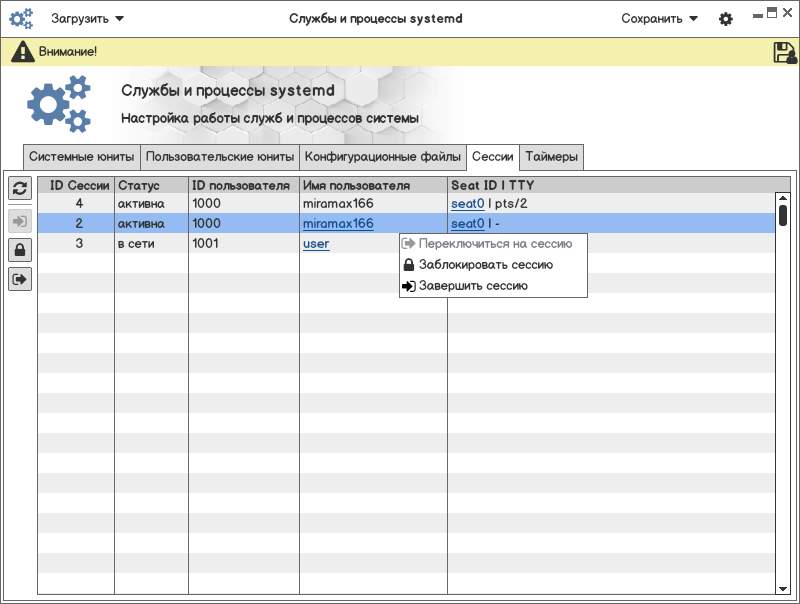Click the systemd gears icon in the top-left corner
The height and width of the screenshot is (604, 800).
21,19
